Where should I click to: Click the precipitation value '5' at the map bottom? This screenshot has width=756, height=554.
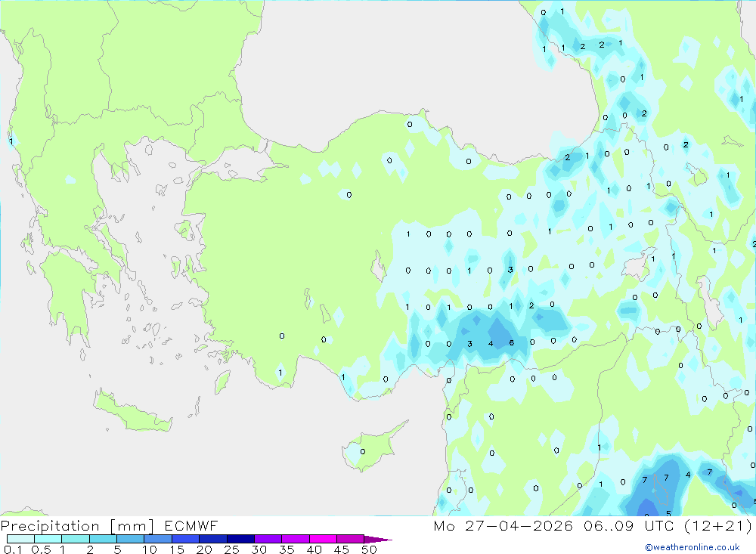[x=668, y=513]
